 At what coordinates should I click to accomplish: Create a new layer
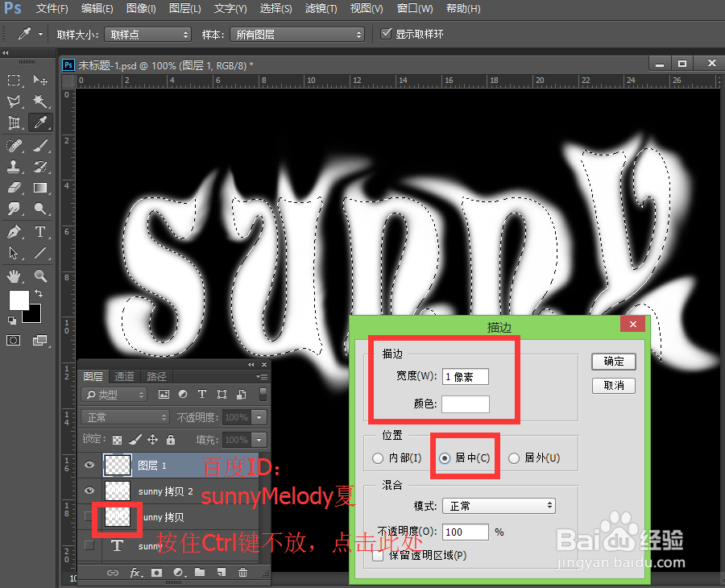click(x=222, y=572)
